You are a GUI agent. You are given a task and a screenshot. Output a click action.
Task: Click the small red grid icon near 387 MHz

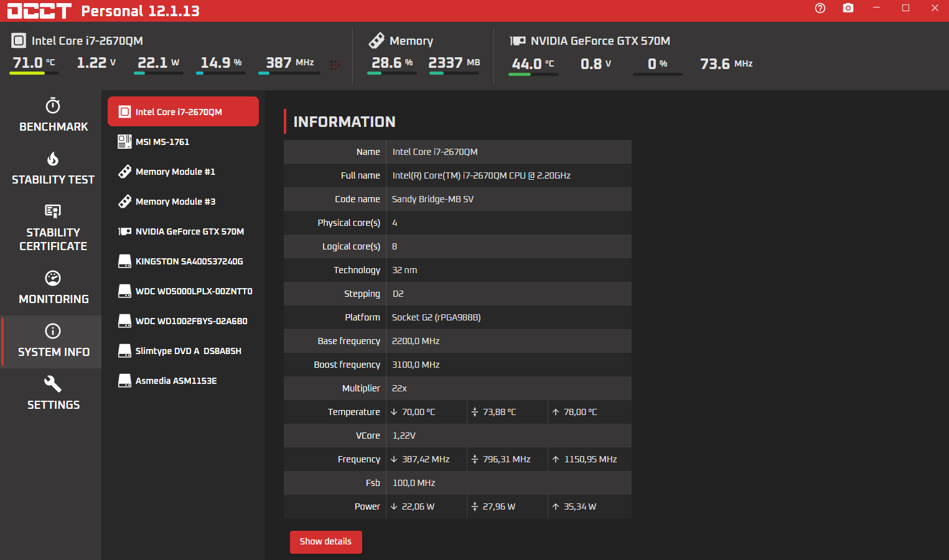(x=335, y=65)
